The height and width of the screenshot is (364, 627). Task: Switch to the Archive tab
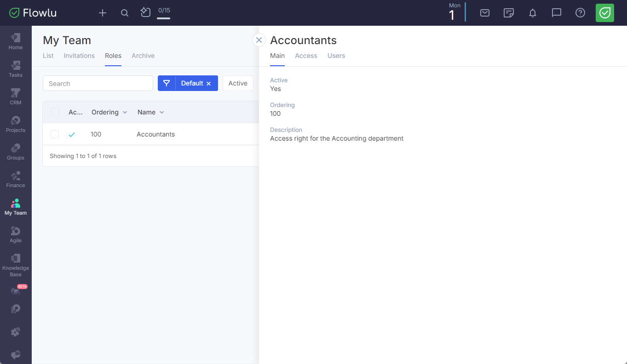click(143, 56)
